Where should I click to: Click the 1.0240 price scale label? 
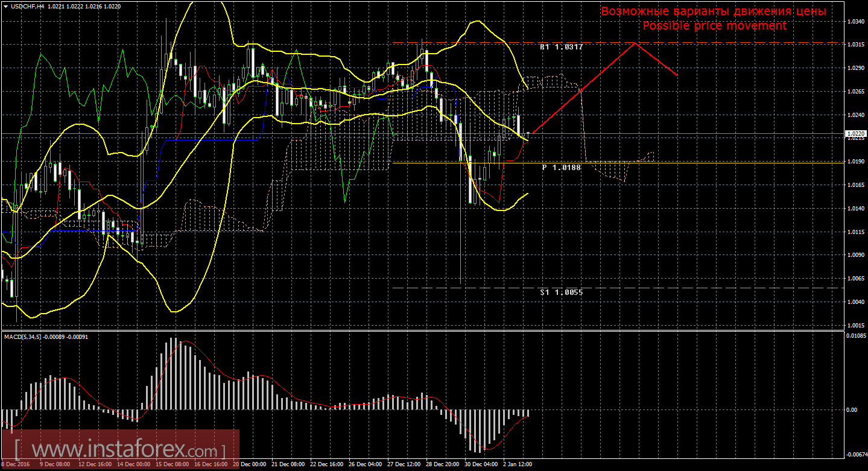855,115
